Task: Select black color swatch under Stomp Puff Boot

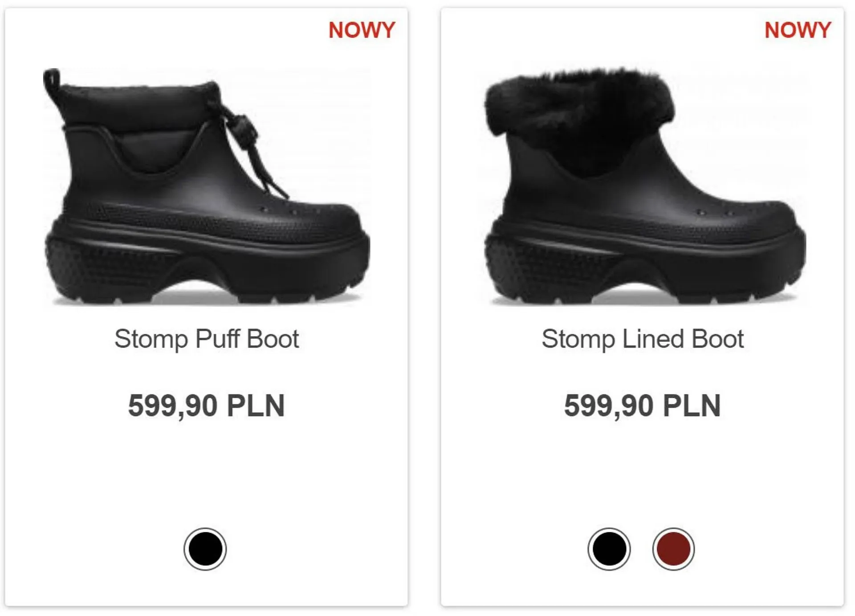Action: [x=205, y=549]
